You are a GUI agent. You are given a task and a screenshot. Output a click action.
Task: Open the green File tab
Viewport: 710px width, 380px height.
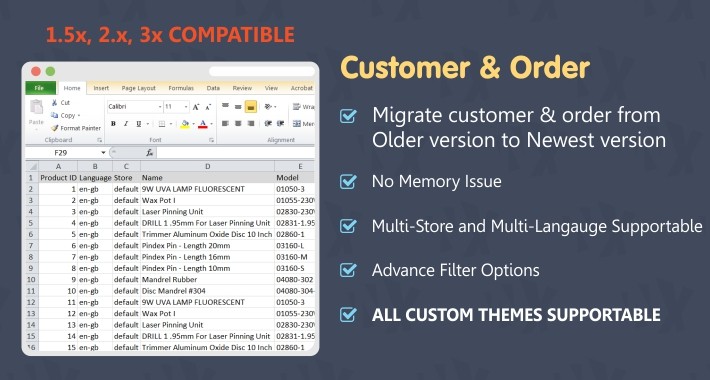click(x=40, y=88)
